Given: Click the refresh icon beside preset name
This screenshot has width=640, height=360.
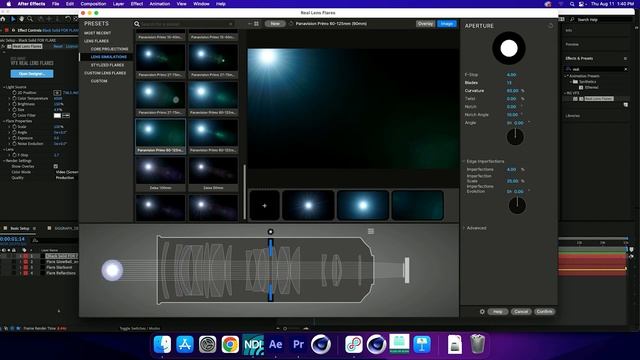Looking at the screenshot, I should click(291, 24).
